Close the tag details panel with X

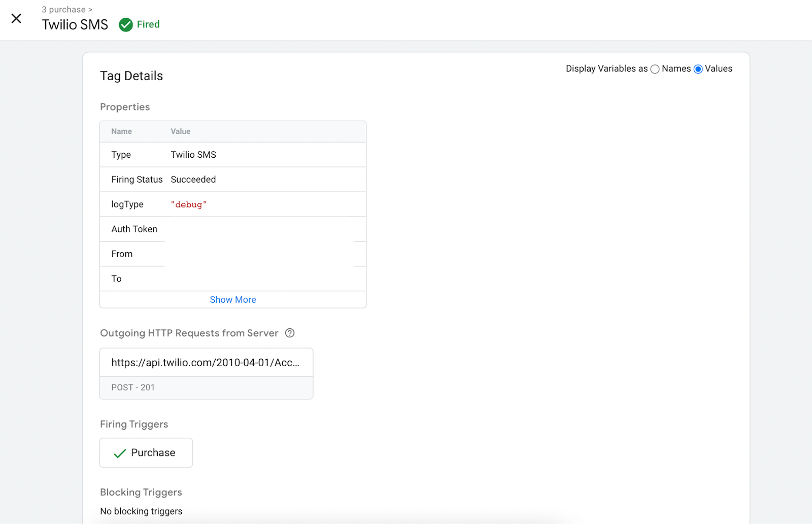click(16, 19)
